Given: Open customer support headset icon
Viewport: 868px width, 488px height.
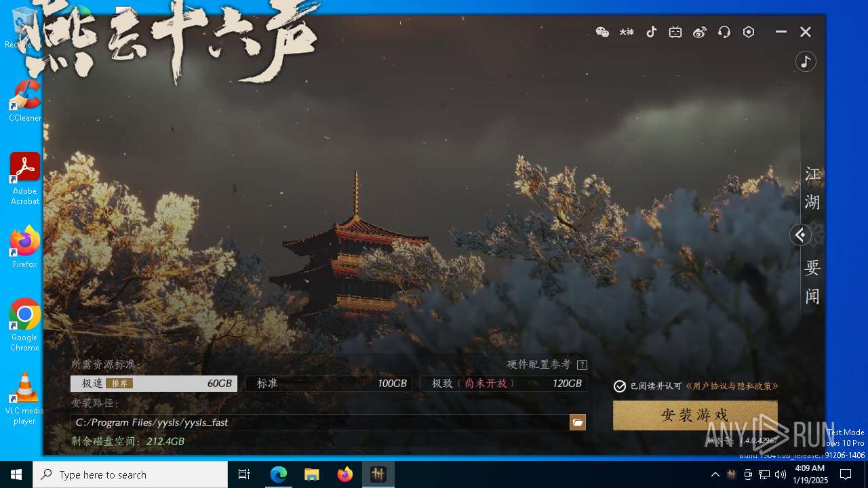Looking at the screenshot, I should (x=724, y=32).
